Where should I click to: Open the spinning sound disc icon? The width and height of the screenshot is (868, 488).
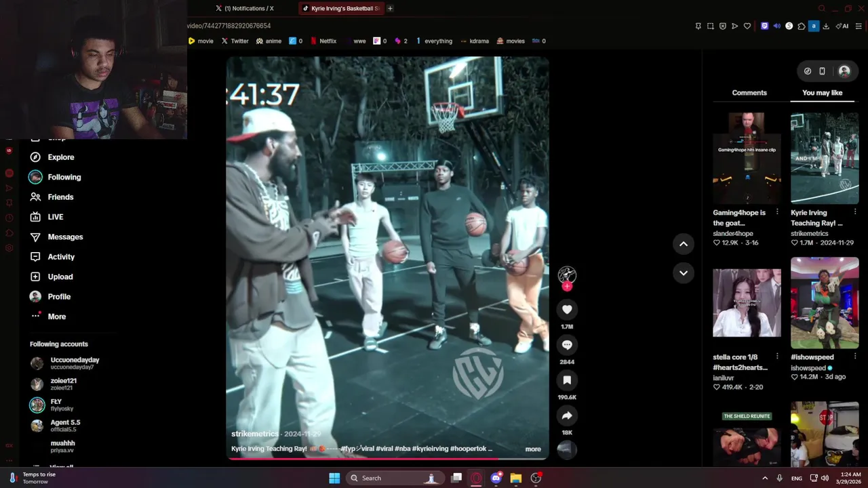click(x=567, y=449)
